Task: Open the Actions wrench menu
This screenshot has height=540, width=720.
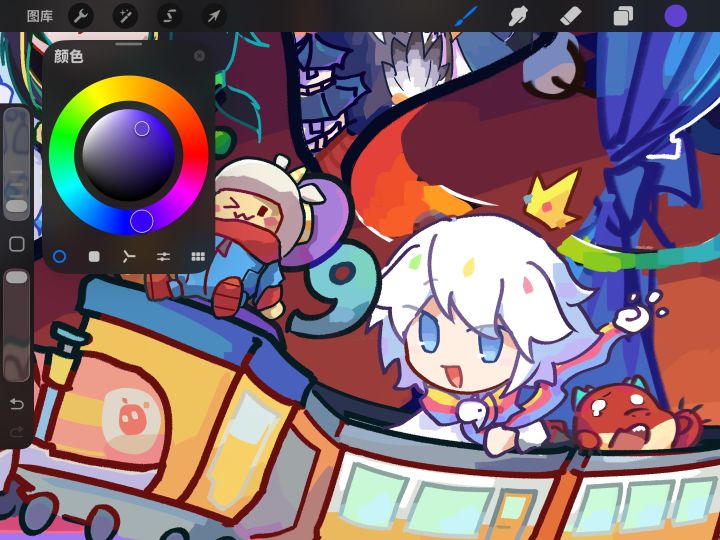Action: pos(81,17)
